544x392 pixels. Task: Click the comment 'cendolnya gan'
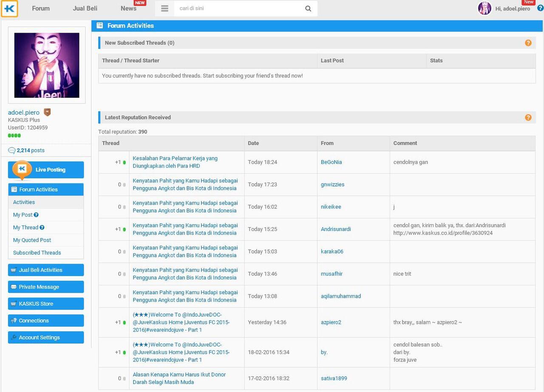[411, 162]
